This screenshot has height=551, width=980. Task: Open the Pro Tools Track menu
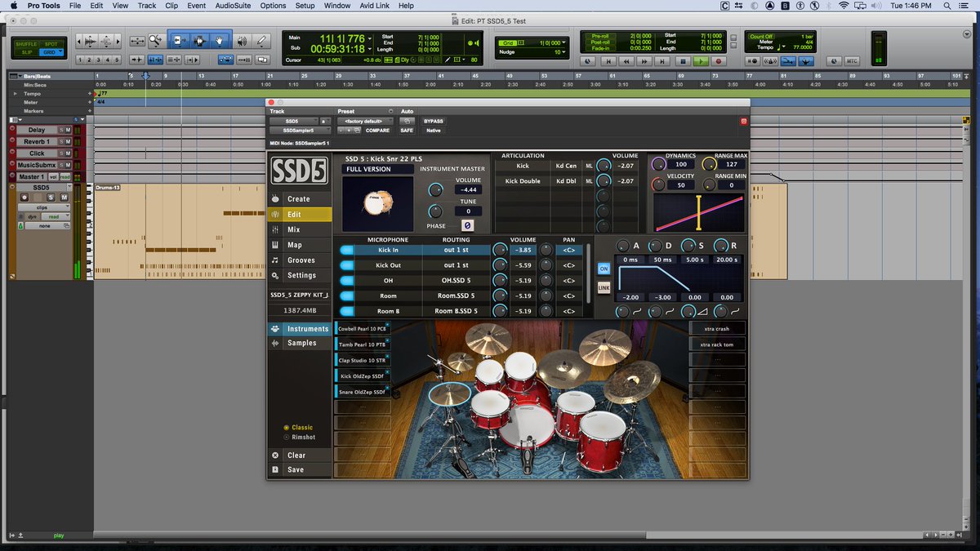[x=146, y=6]
